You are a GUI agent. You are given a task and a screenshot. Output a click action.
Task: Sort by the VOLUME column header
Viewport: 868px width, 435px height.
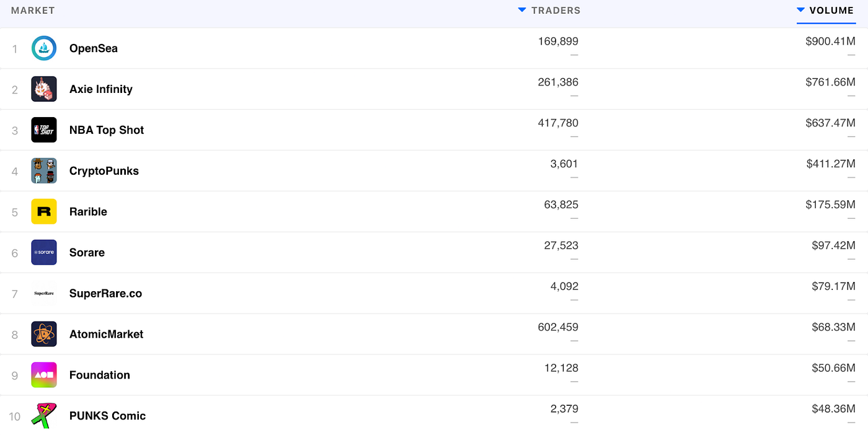click(826, 11)
